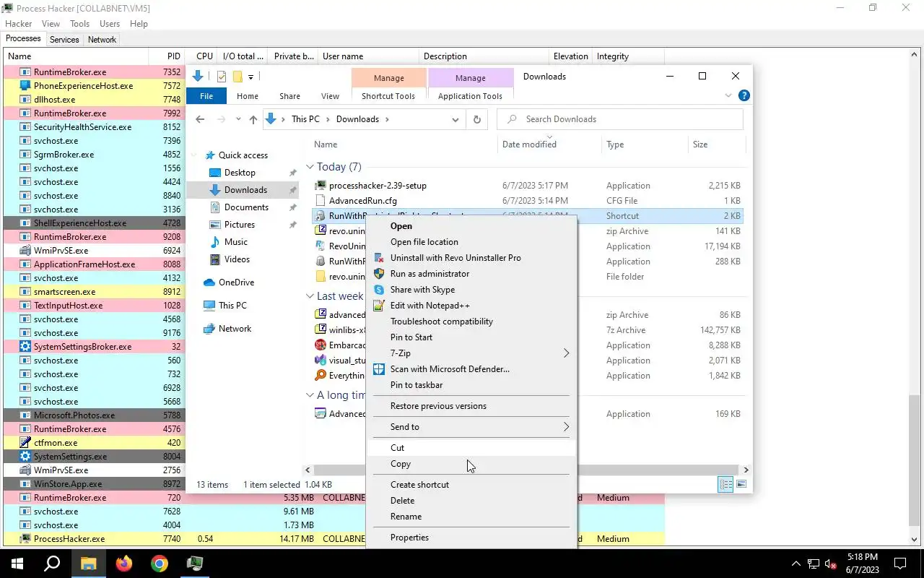The image size is (924, 578).
Task: Open 7-Zip submenu arrow
Action: click(566, 353)
